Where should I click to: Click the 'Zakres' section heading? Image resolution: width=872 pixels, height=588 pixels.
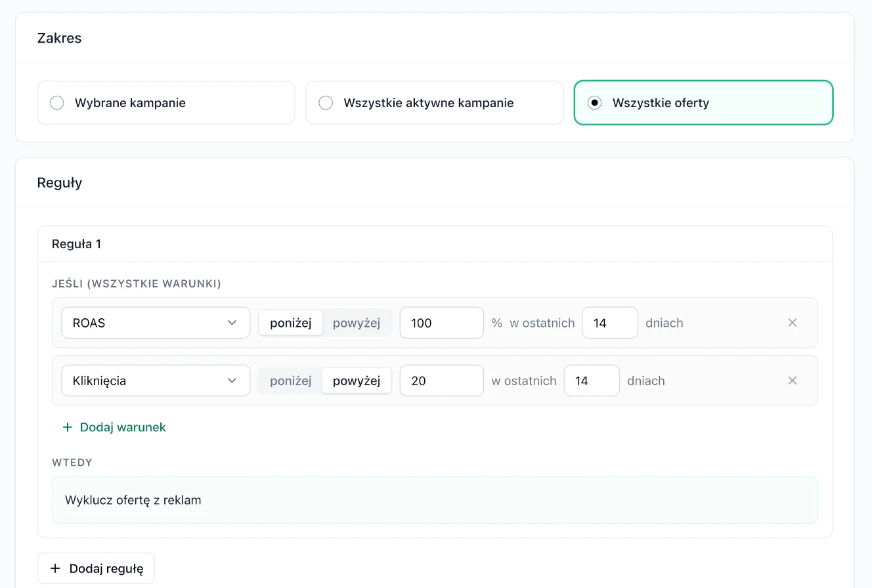(x=60, y=38)
